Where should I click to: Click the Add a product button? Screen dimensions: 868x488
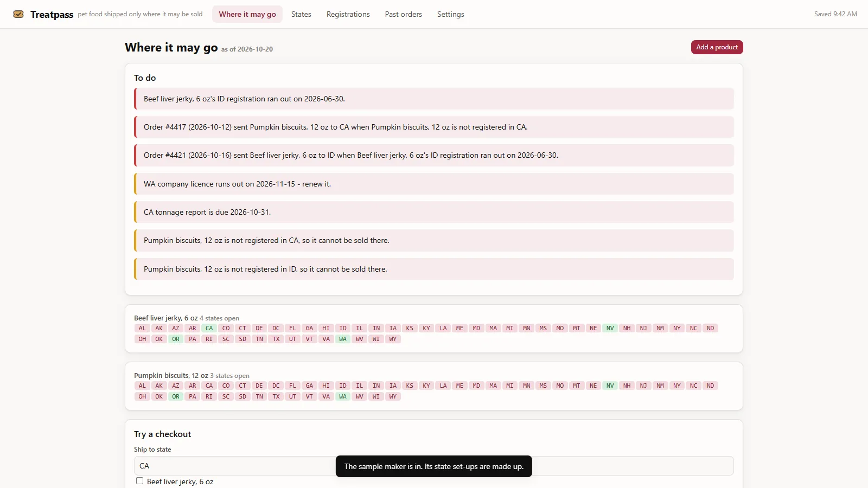(717, 47)
